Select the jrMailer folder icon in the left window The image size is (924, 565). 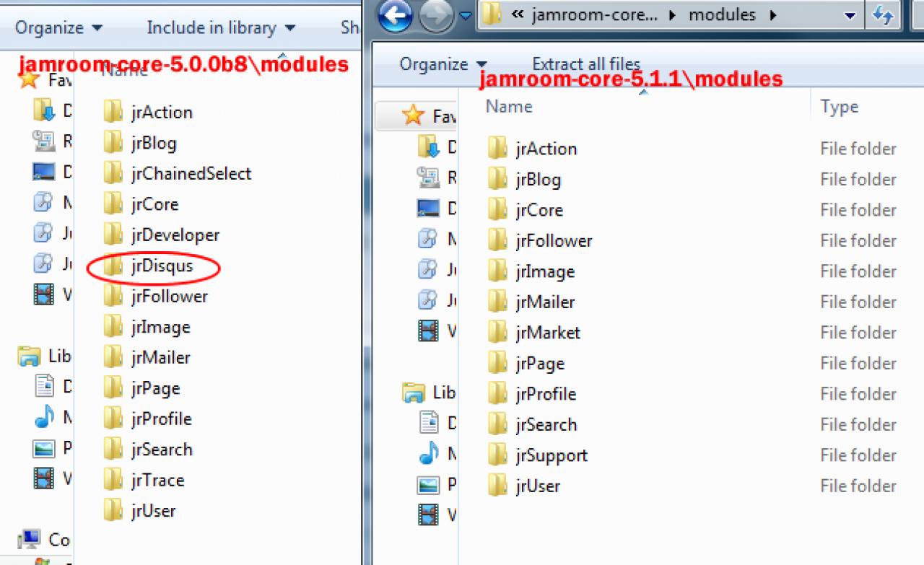click(113, 357)
